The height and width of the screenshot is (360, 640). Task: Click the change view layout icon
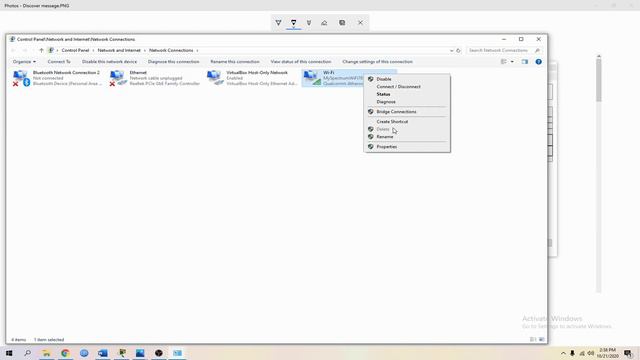tap(504, 62)
